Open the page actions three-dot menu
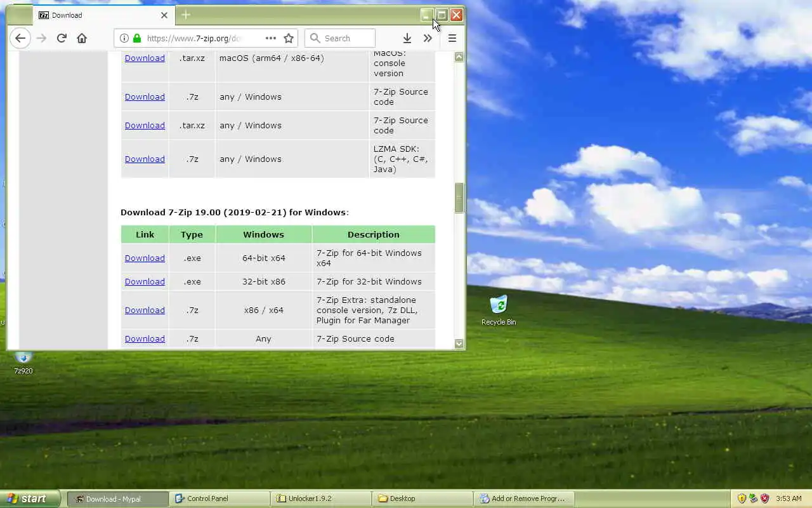Viewport: 812px width, 508px height. [x=271, y=38]
